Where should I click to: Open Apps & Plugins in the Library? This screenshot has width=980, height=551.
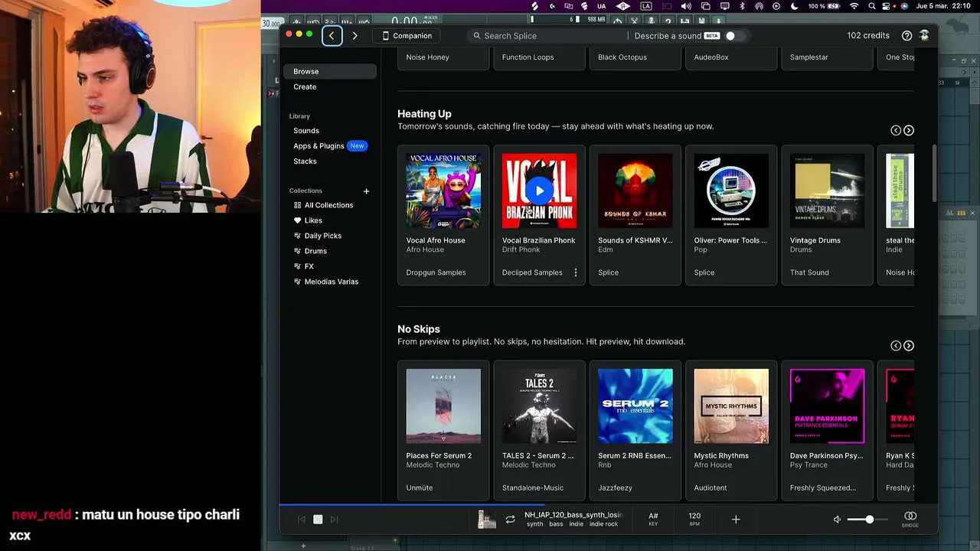[318, 146]
